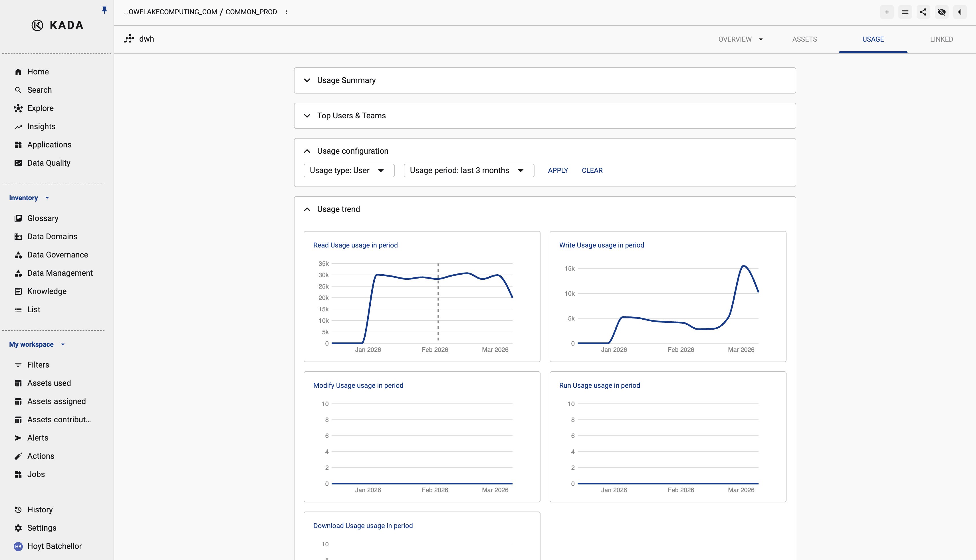Expand the Usage Summary section

coord(346,80)
